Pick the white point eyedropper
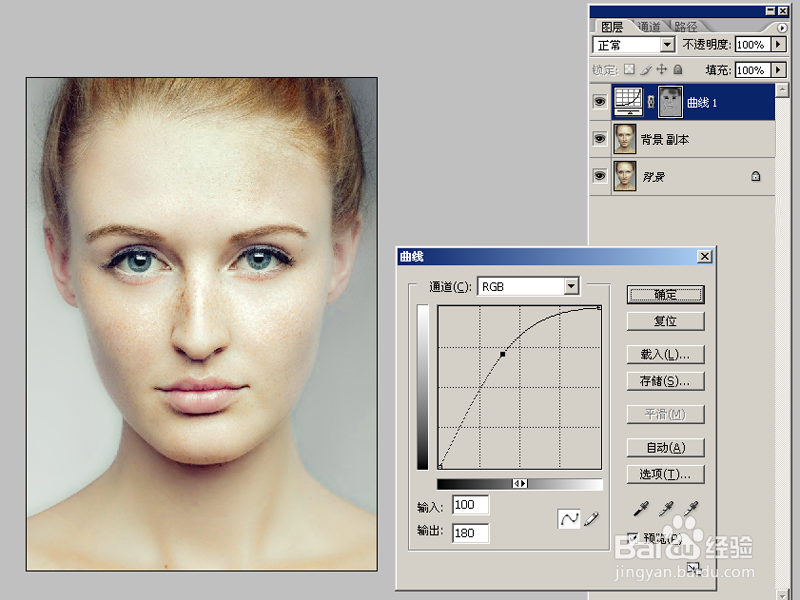 [691, 508]
